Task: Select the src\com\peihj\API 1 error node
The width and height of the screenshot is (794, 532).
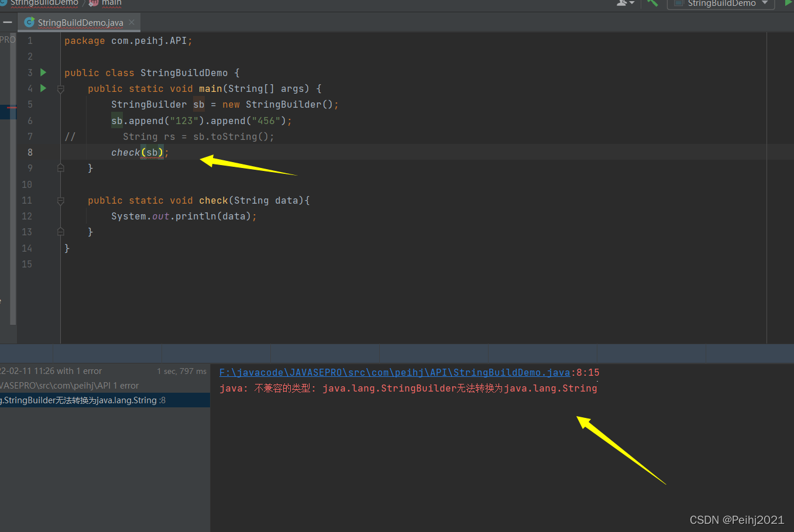Action: pos(105,386)
